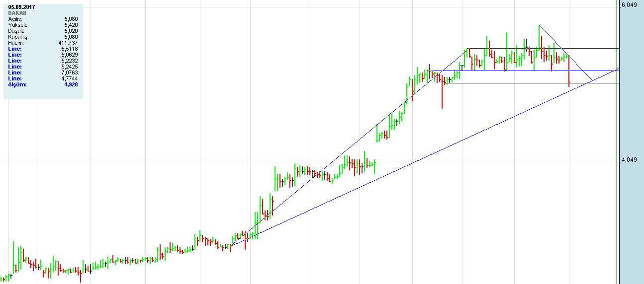This screenshot has height=284, width=644.
Task: Click the Düşük value 5,020
Action: click(71, 31)
